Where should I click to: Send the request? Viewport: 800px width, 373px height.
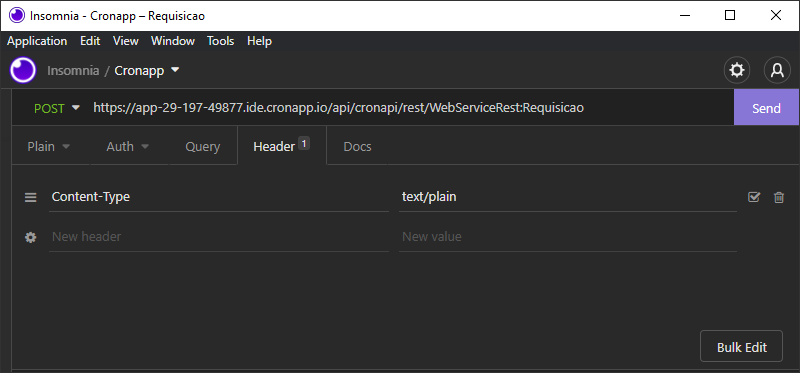click(766, 108)
